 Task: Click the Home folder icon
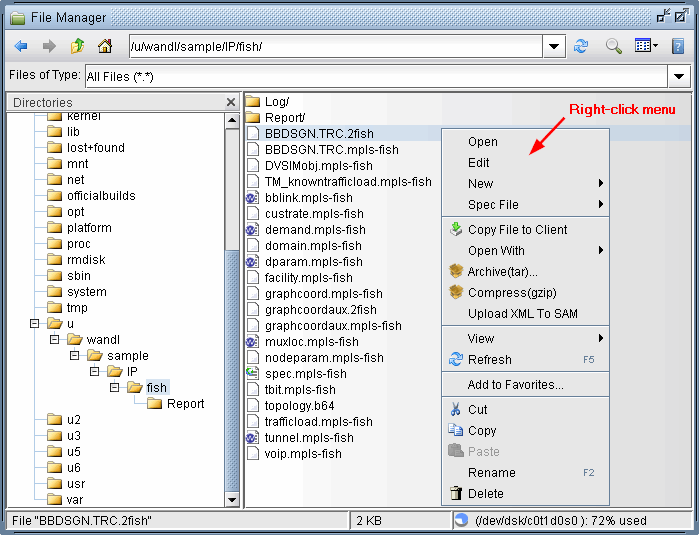point(104,46)
